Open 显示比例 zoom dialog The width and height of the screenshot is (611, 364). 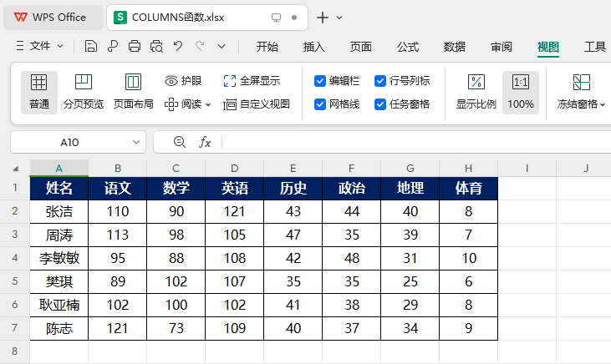click(476, 93)
